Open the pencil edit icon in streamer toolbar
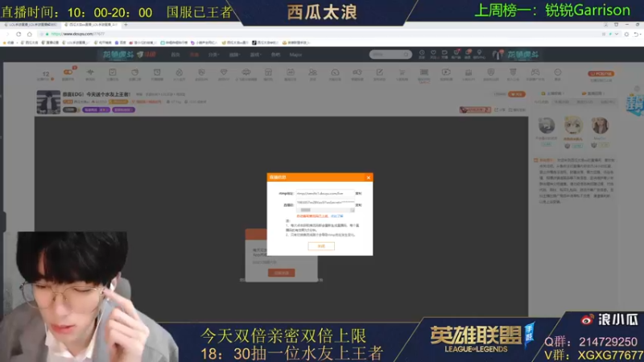Viewport: 644px width, 362px height. click(x=379, y=74)
